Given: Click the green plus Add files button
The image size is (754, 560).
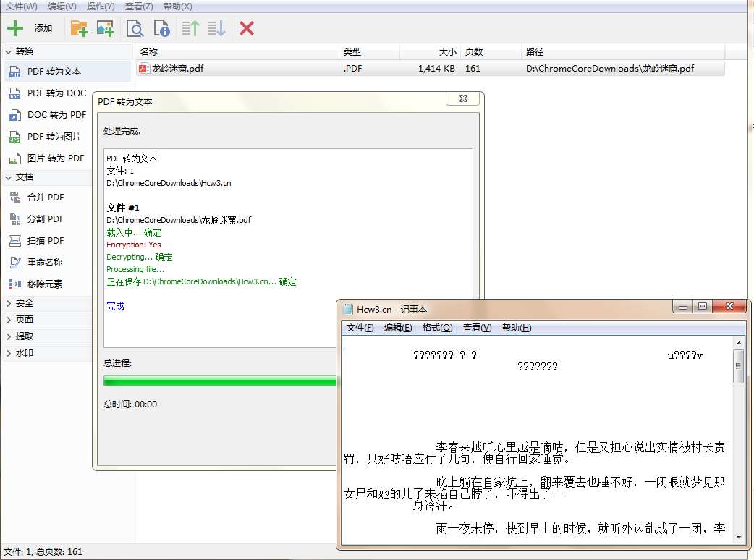Looking at the screenshot, I should [15, 28].
